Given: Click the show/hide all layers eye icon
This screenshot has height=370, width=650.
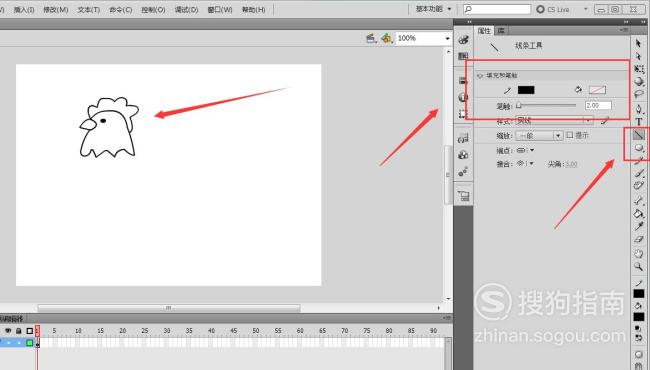Looking at the screenshot, I should pyautogui.click(x=8, y=331).
